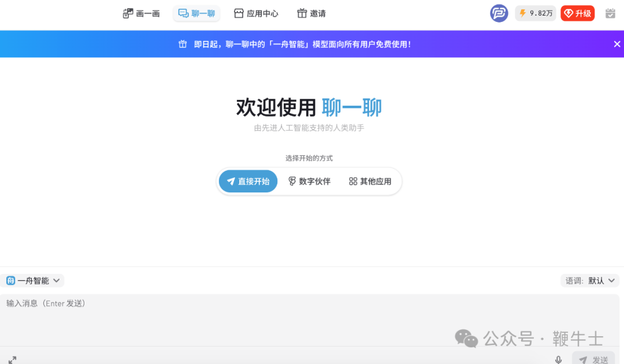Select the 直接开始 start option
The image size is (624, 364).
(248, 181)
